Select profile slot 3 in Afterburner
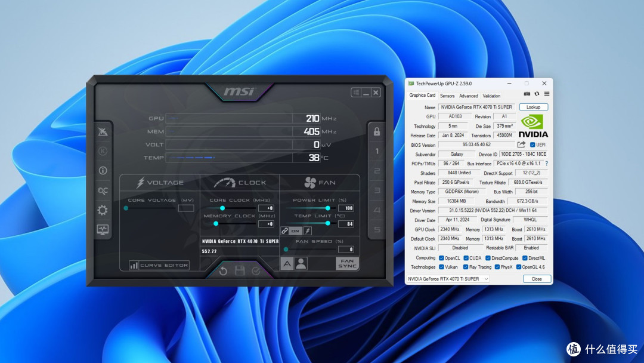Image resolution: width=644 pixels, height=363 pixels. (377, 190)
